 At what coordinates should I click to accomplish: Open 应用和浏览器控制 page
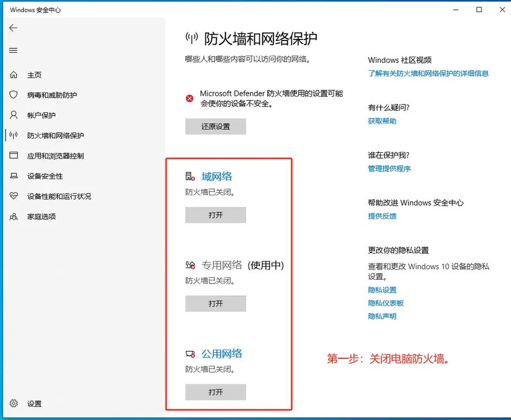point(55,156)
